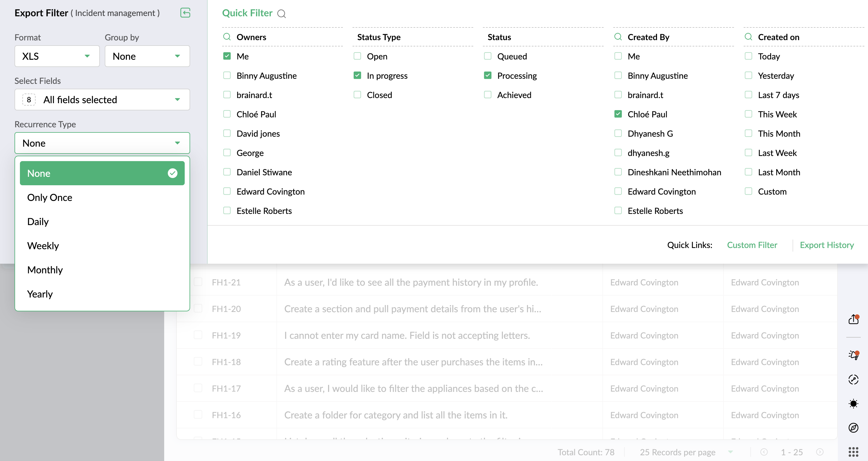Toggle the sun brightness theme icon
Image resolution: width=868 pixels, height=461 pixels.
click(x=853, y=403)
